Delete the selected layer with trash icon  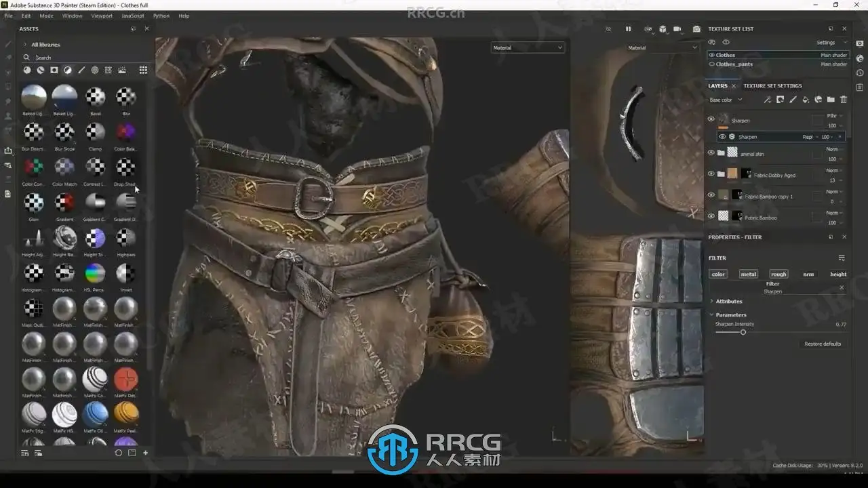pos(844,100)
